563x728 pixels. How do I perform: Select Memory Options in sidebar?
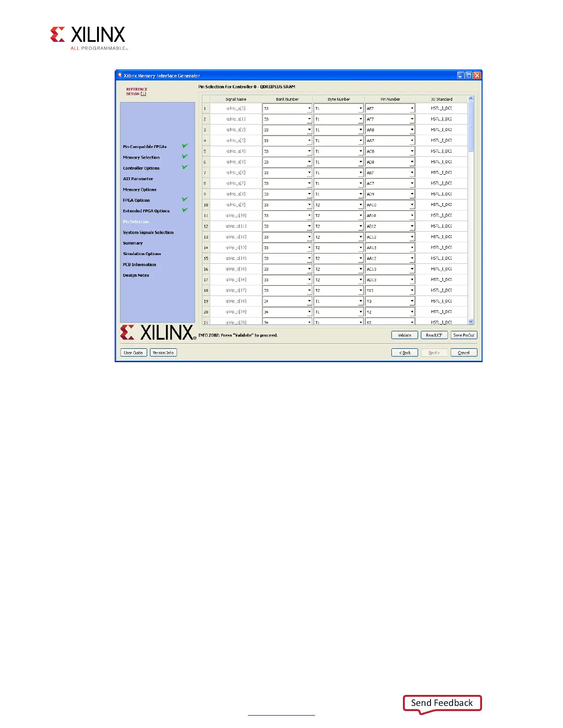click(x=139, y=189)
